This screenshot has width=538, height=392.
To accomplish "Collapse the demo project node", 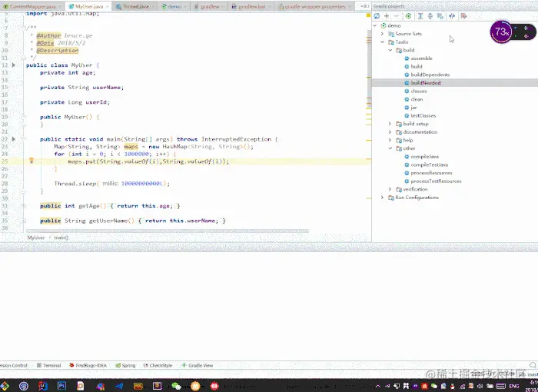I will click(375, 25).
